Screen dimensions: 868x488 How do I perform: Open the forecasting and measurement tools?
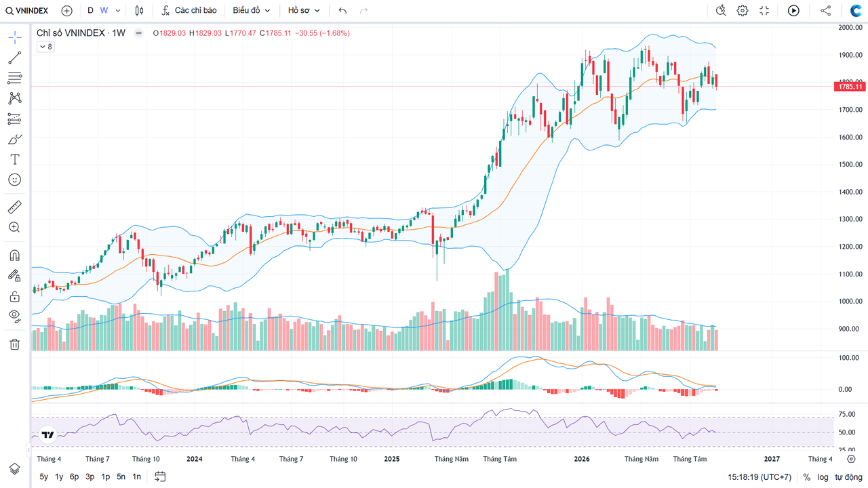click(14, 119)
